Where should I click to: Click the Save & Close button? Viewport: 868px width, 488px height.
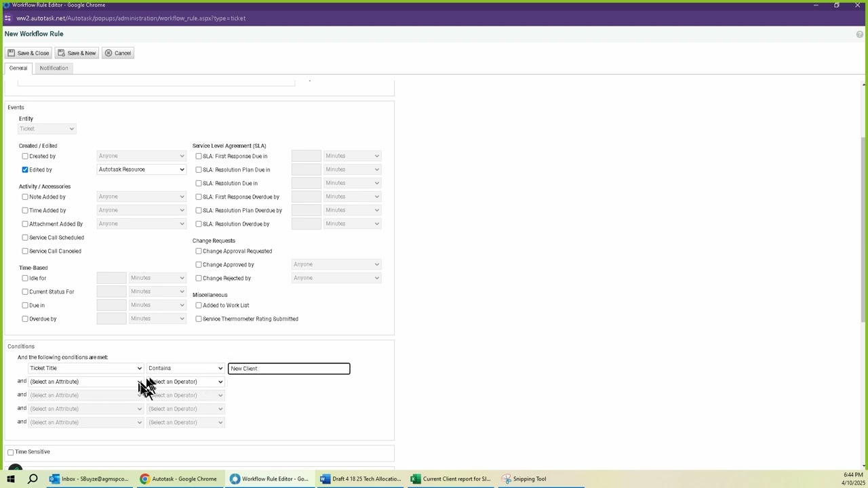pyautogui.click(x=28, y=53)
